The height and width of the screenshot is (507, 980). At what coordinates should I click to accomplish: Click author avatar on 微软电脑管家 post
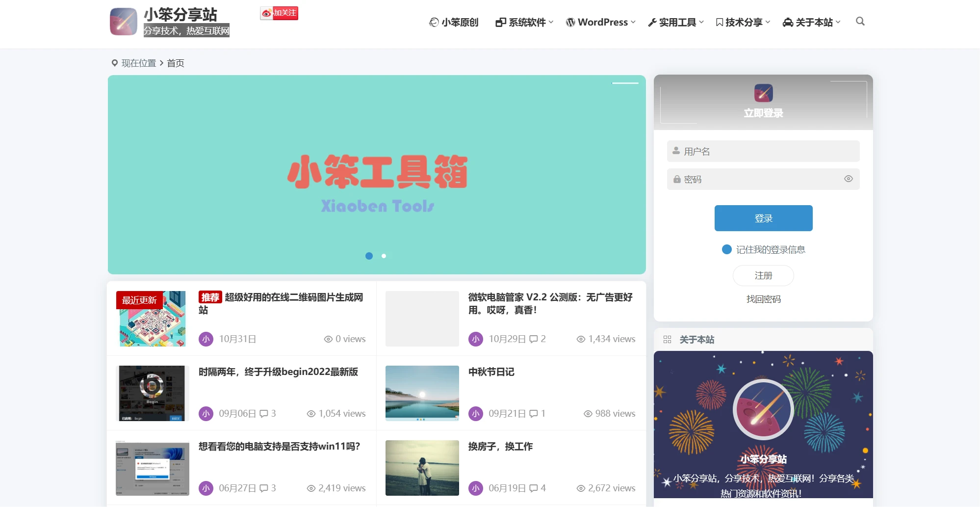[x=476, y=339]
